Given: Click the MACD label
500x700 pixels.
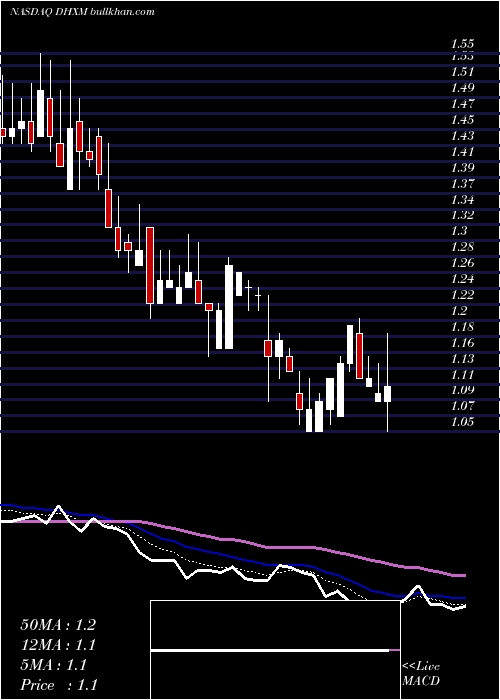Looking at the screenshot, I should (x=421, y=681).
